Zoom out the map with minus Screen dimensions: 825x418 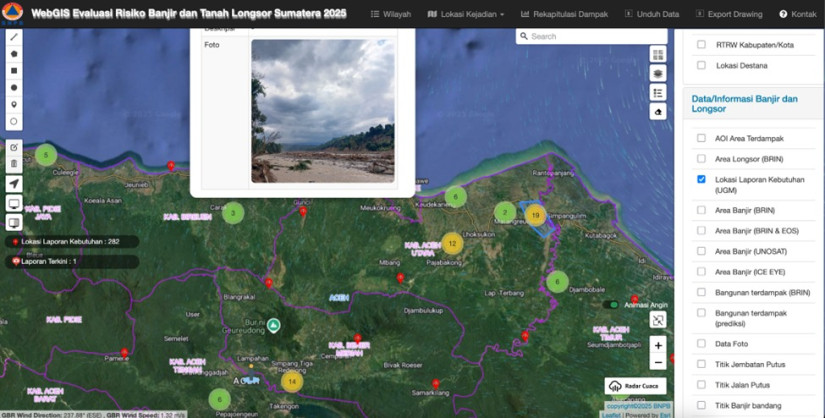(x=658, y=363)
